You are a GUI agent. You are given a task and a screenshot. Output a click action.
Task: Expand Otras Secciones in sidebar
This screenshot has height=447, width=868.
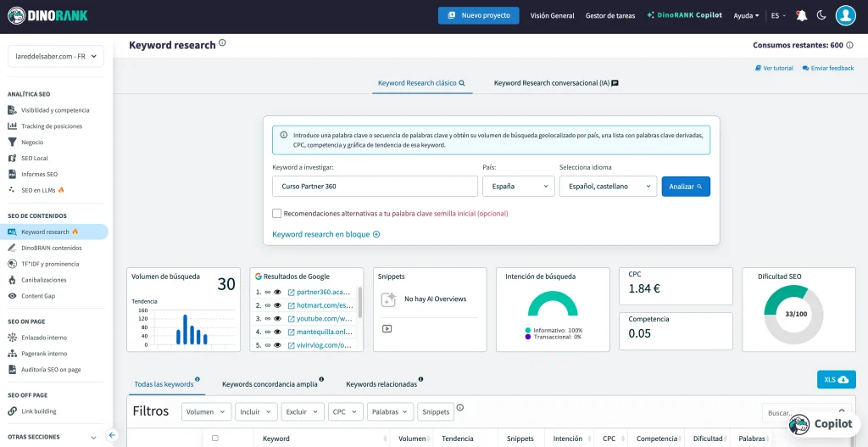pyautogui.click(x=52, y=437)
